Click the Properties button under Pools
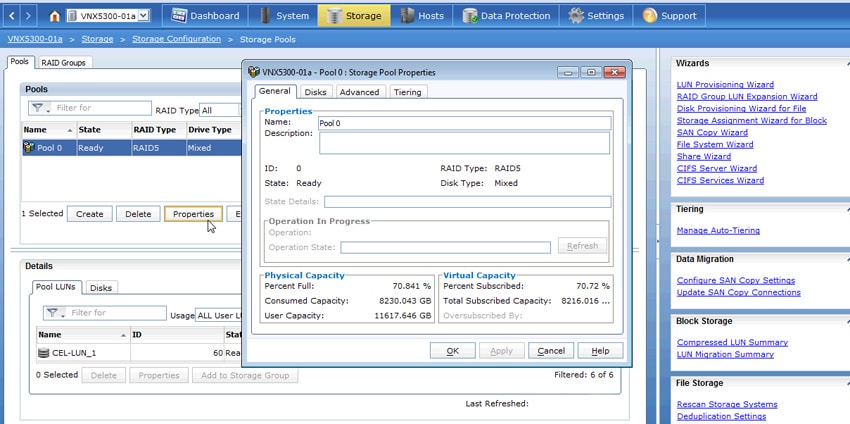 tap(193, 214)
